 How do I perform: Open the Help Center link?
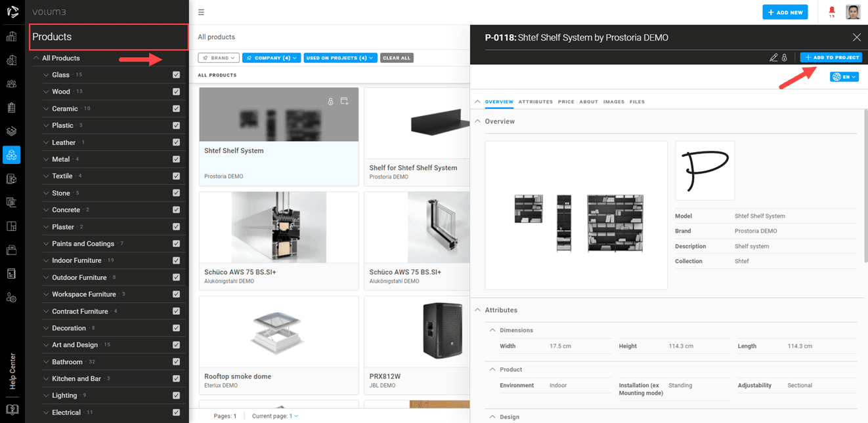[x=12, y=371]
